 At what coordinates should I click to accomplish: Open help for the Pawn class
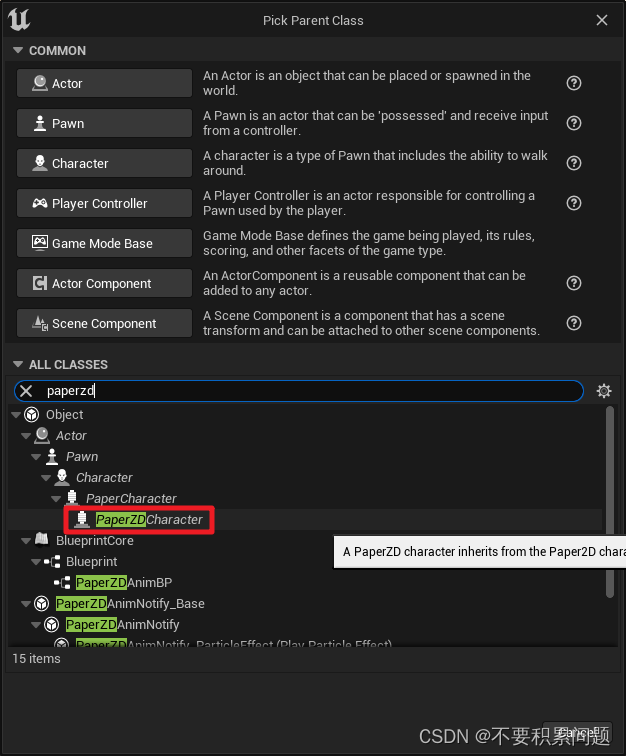click(x=573, y=123)
